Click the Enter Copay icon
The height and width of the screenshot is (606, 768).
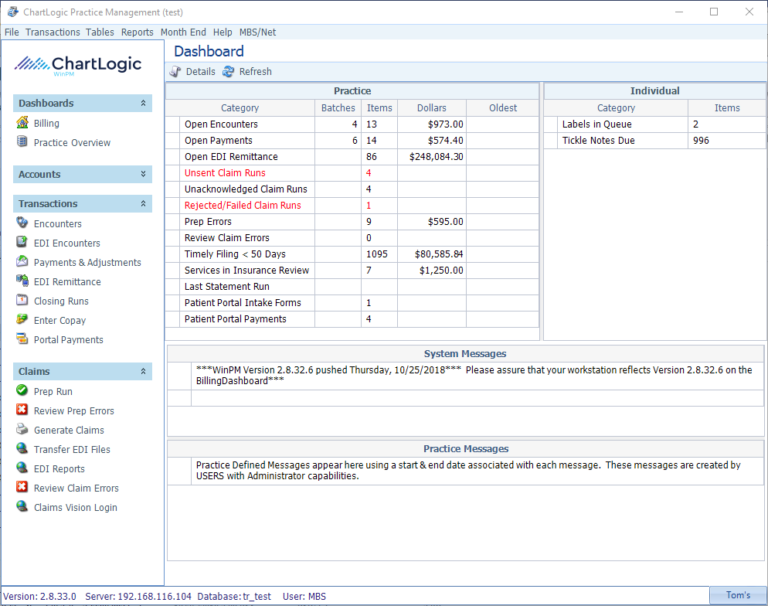tap(22, 319)
